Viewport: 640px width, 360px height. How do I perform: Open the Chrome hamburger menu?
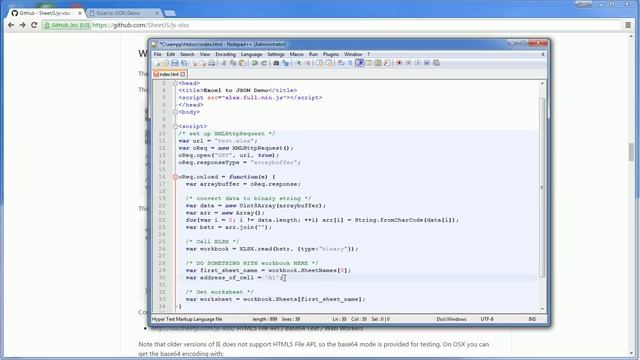point(628,25)
